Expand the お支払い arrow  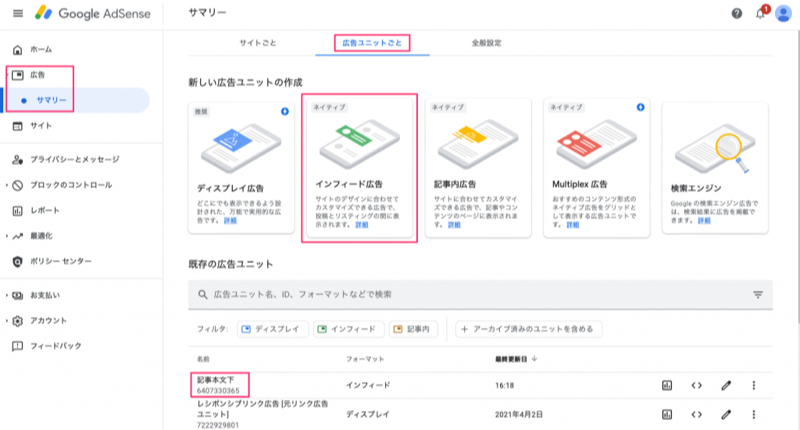[7, 295]
